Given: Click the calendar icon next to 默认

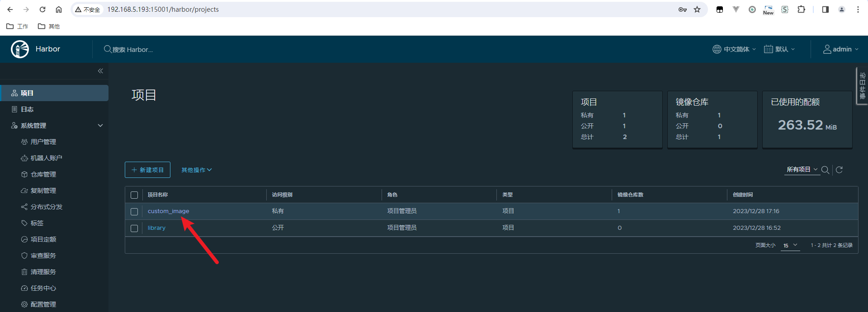Looking at the screenshot, I should point(769,49).
